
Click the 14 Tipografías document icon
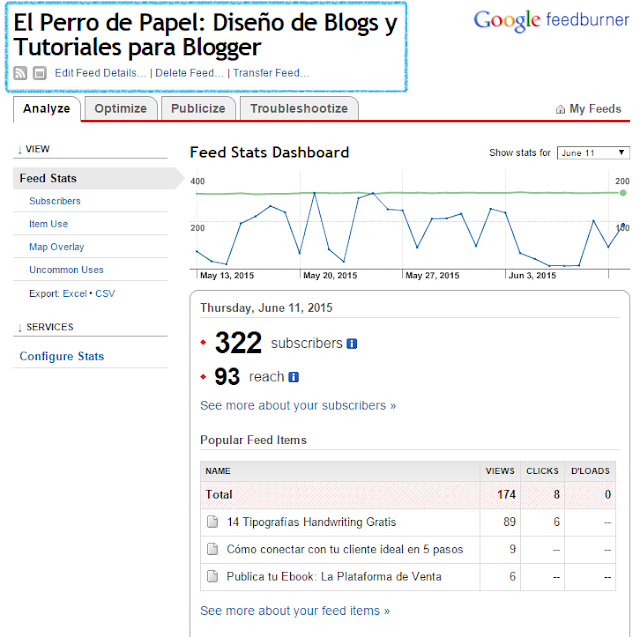(211, 522)
